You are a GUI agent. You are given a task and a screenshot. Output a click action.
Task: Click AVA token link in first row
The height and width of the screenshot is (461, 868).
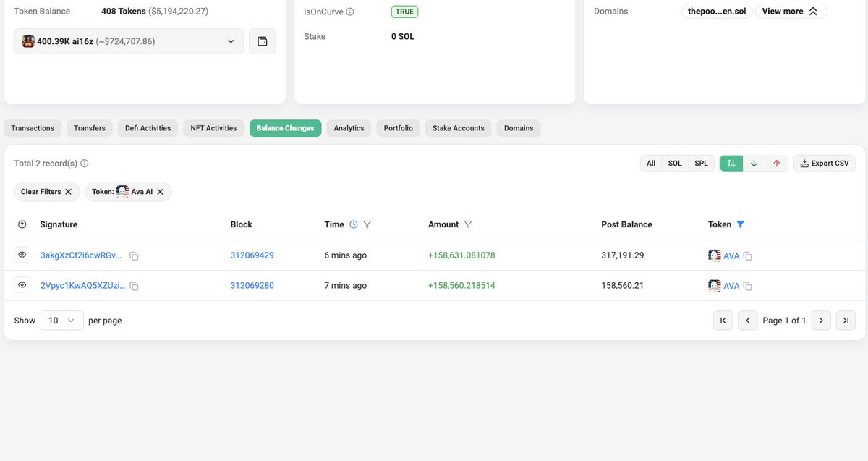point(731,255)
